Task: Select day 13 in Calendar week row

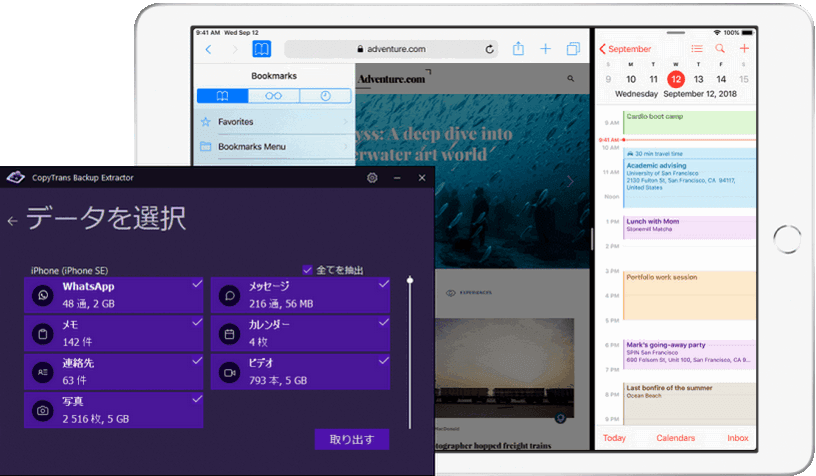Action: point(698,79)
